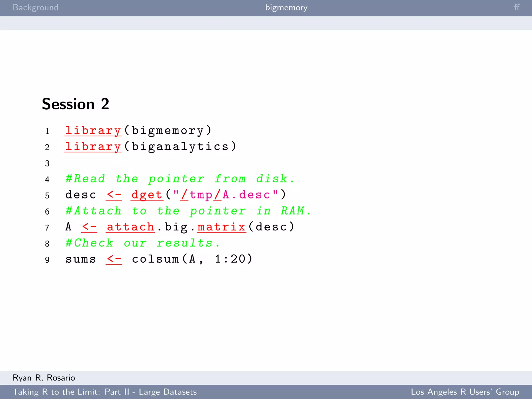Click Los Angeles R Users' Group footer
532x399 pixels.
coord(465,392)
